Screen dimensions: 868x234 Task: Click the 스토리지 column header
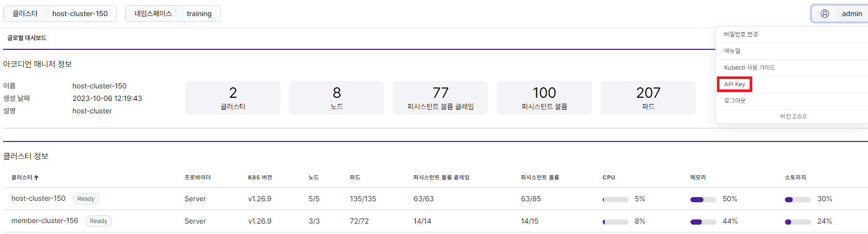point(795,177)
